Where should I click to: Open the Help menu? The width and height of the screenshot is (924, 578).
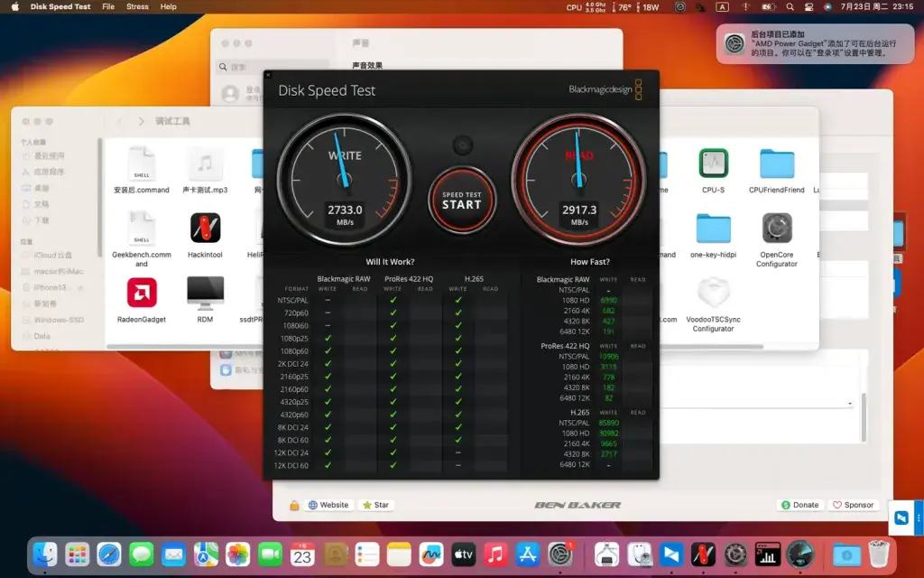click(169, 6)
